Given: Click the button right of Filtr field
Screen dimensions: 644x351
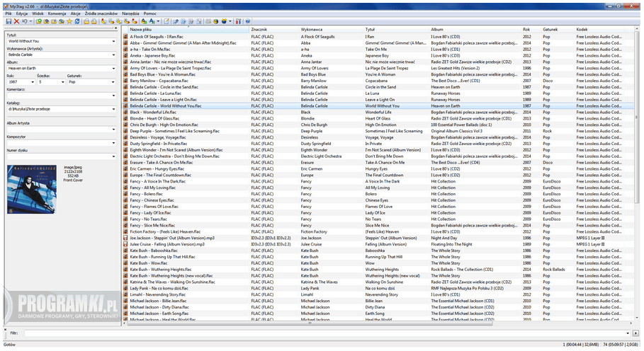Looking at the screenshot, I should point(635,333).
